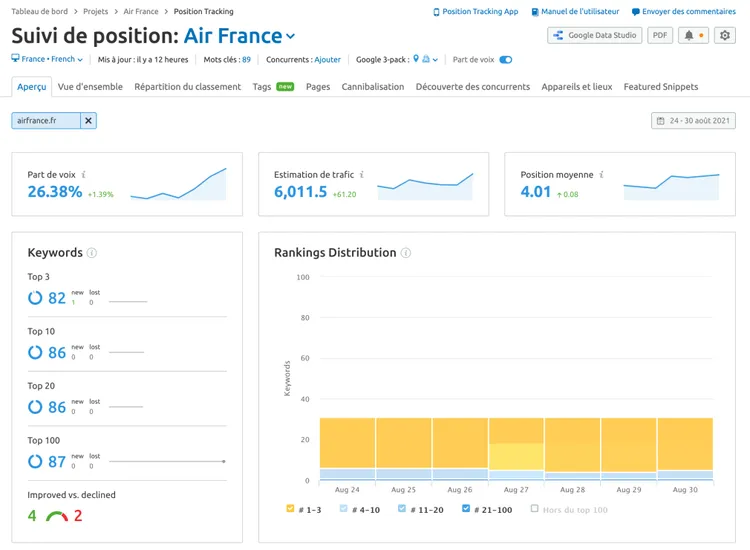The image size is (750, 550).
Task: Open Répartition du classement tab
Action: pos(188,87)
